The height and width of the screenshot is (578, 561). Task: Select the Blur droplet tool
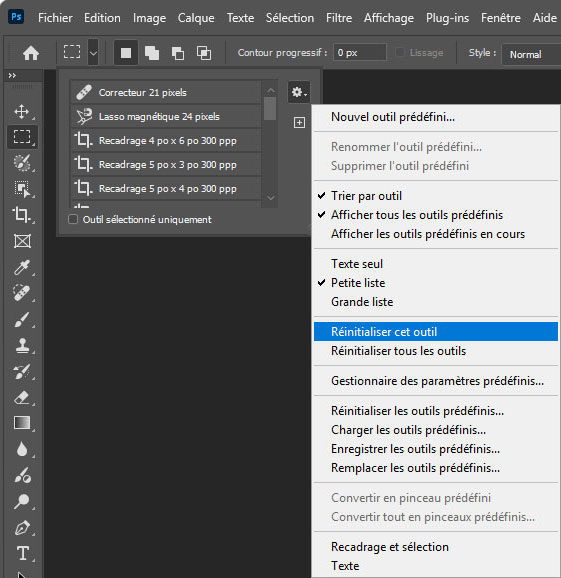pos(22,449)
